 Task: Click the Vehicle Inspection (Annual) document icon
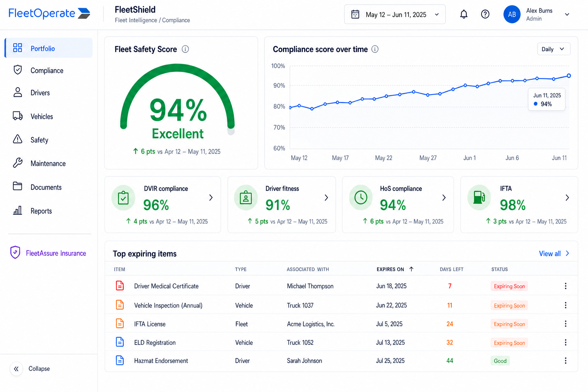[120, 305]
